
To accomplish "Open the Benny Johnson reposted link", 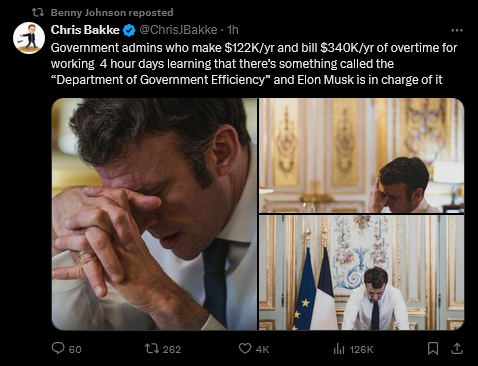I will (x=112, y=13).
